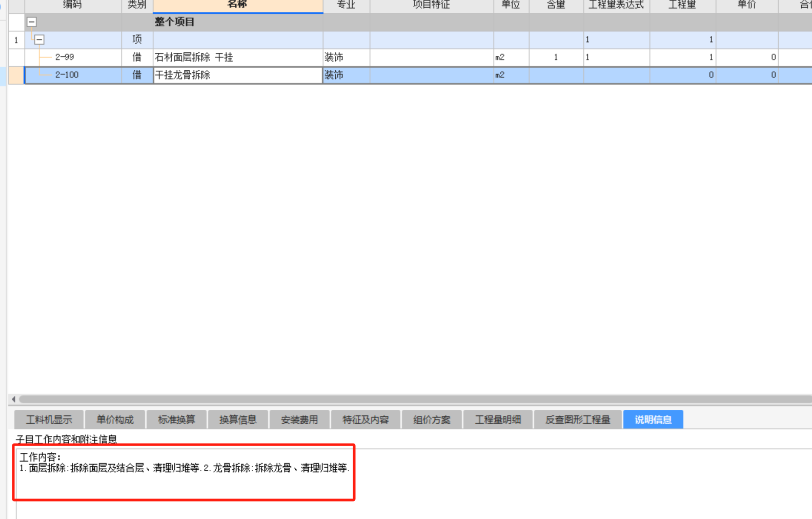Select code cell 2-100
This screenshot has width=812, height=519.
point(73,75)
